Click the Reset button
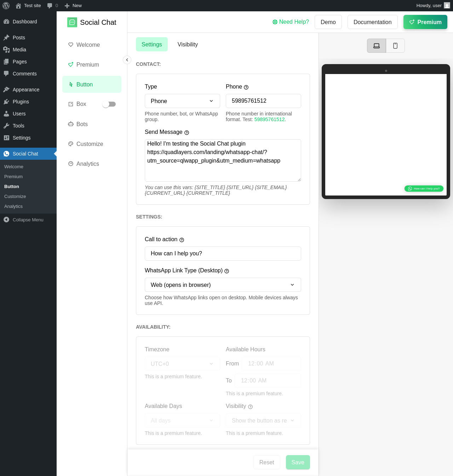Viewport: 453px width, 476px height. point(266,462)
